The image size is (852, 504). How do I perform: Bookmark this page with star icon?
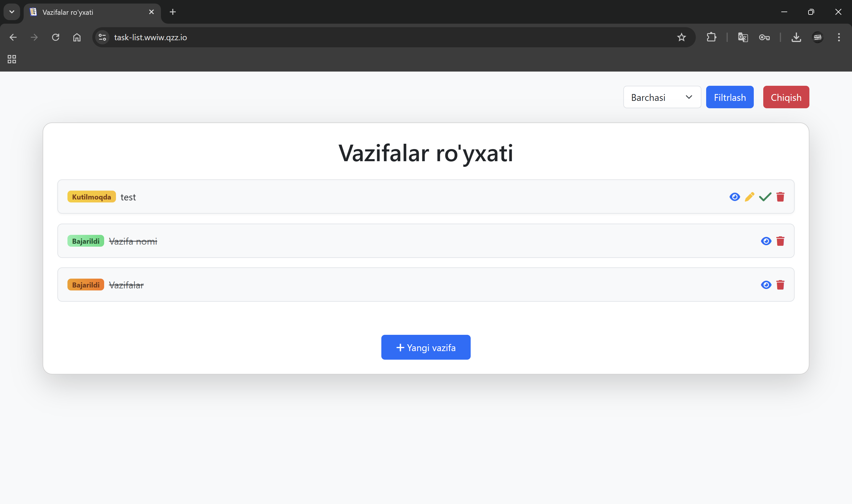click(681, 37)
